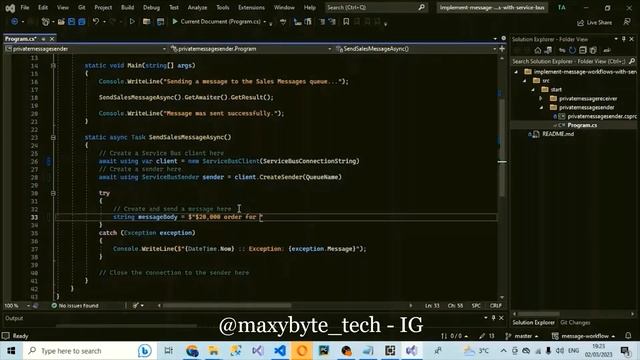The width and height of the screenshot is (640, 360).
Task: Click Live Share button
Action: pyautogui.click(x=594, y=22)
